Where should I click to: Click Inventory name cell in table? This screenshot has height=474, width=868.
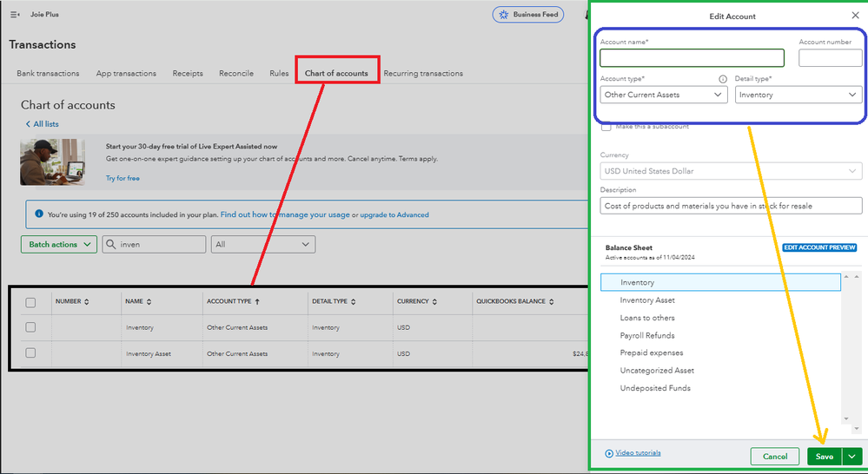pos(140,327)
